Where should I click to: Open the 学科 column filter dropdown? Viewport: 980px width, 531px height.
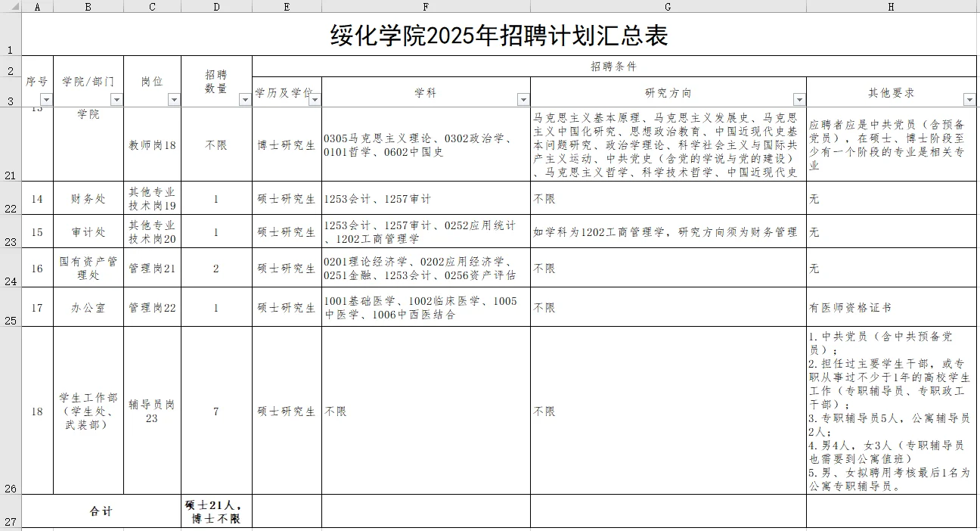pyautogui.click(x=523, y=98)
